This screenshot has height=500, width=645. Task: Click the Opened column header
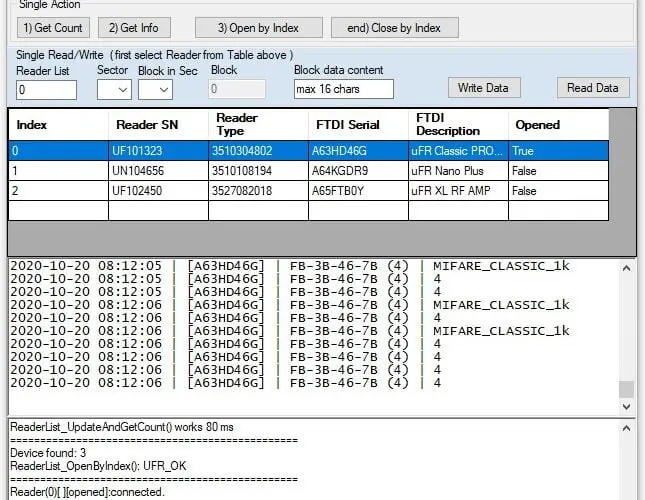coord(557,125)
